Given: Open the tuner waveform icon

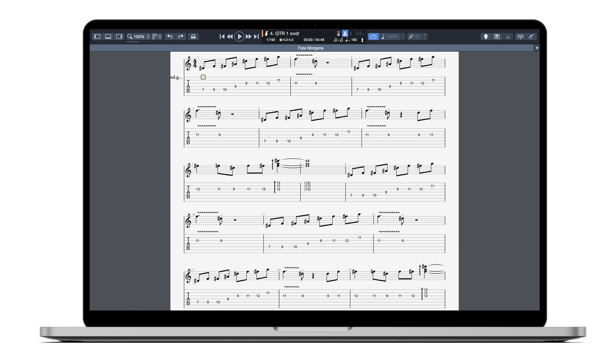Looking at the screenshot, I should (521, 37).
